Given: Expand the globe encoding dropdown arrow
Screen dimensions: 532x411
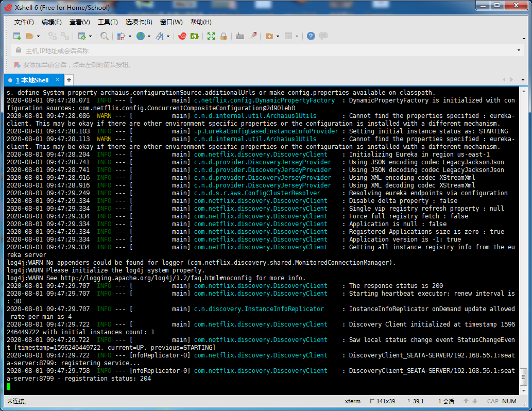Looking at the screenshot, I should pyautogui.click(x=149, y=37).
